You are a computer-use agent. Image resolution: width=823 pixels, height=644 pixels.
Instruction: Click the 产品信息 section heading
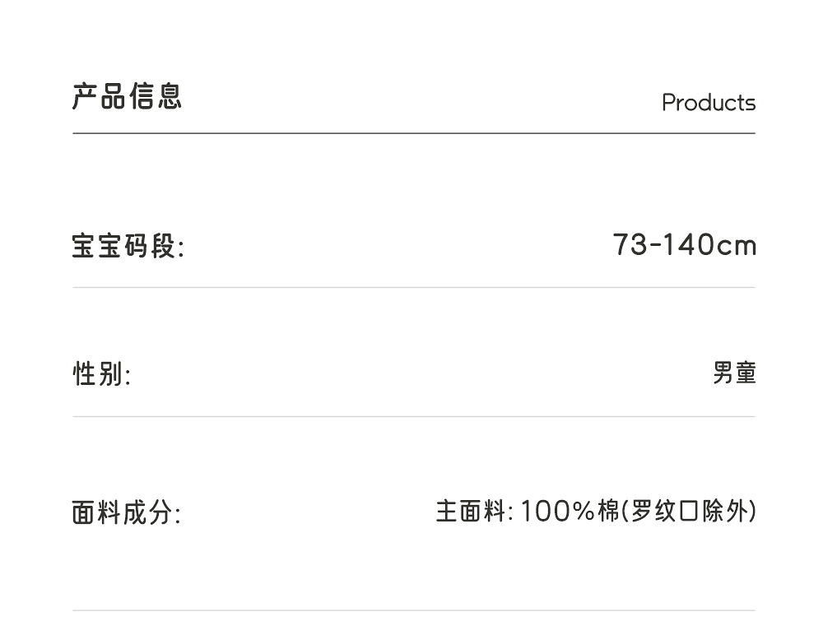[127, 96]
